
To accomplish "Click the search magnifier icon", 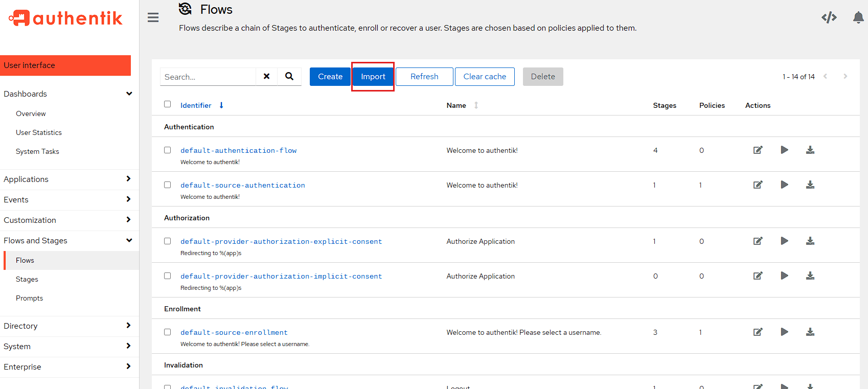I will pos(289,77).
